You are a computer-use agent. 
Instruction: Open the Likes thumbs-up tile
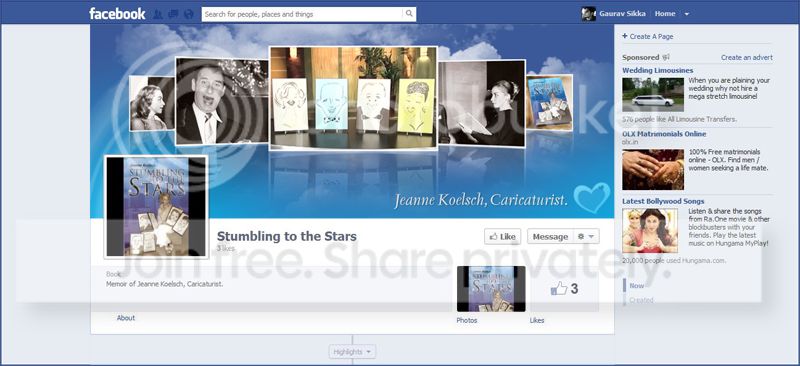point(564,289)
